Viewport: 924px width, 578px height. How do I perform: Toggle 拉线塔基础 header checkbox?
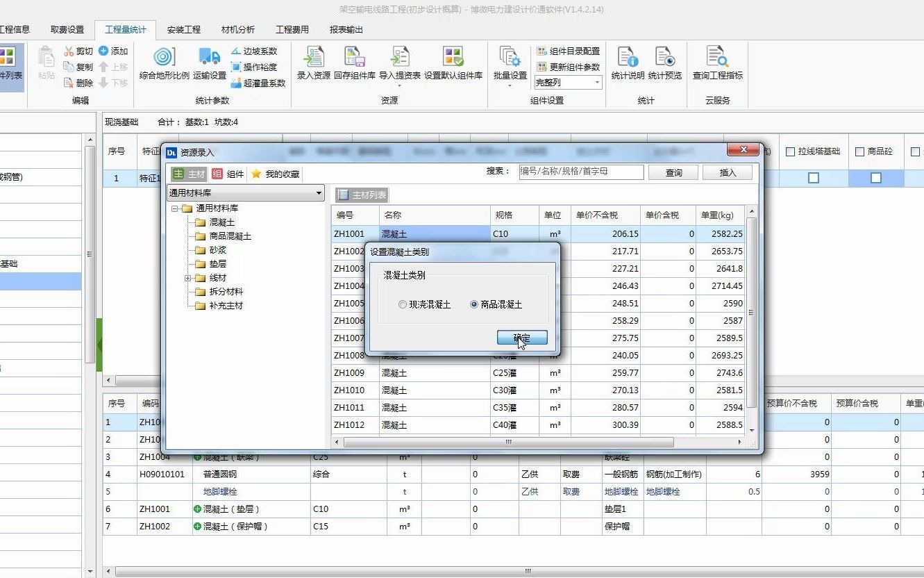tap(790, 151)
